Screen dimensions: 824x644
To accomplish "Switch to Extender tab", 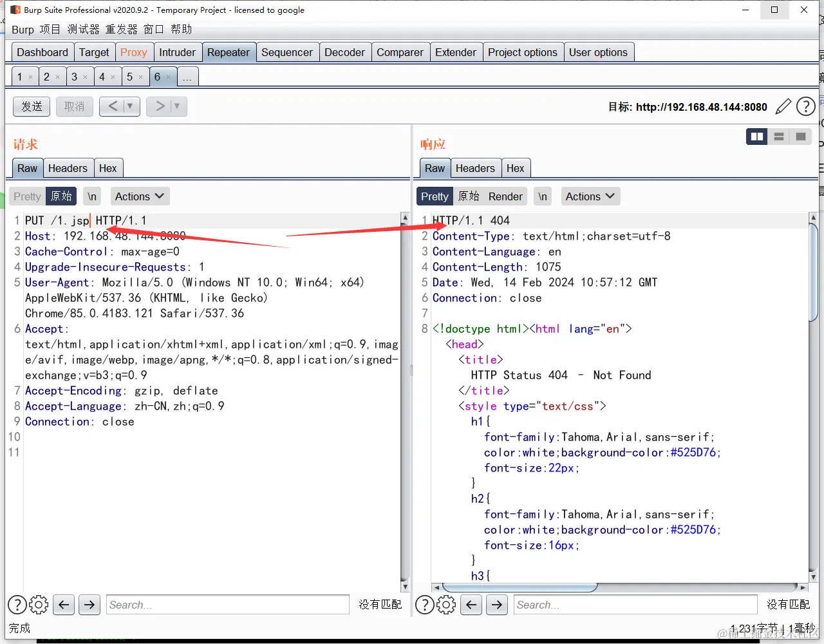I will tap(456, 52).
